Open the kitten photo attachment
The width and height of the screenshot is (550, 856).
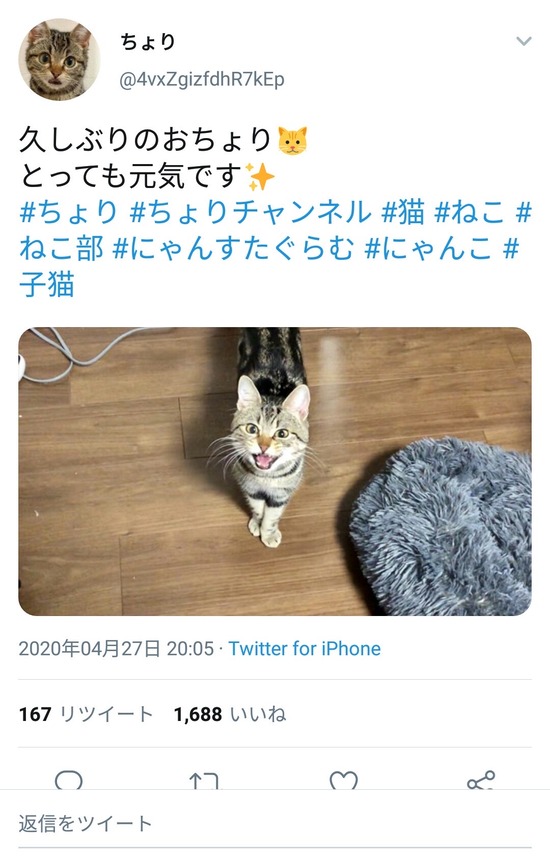275,471
